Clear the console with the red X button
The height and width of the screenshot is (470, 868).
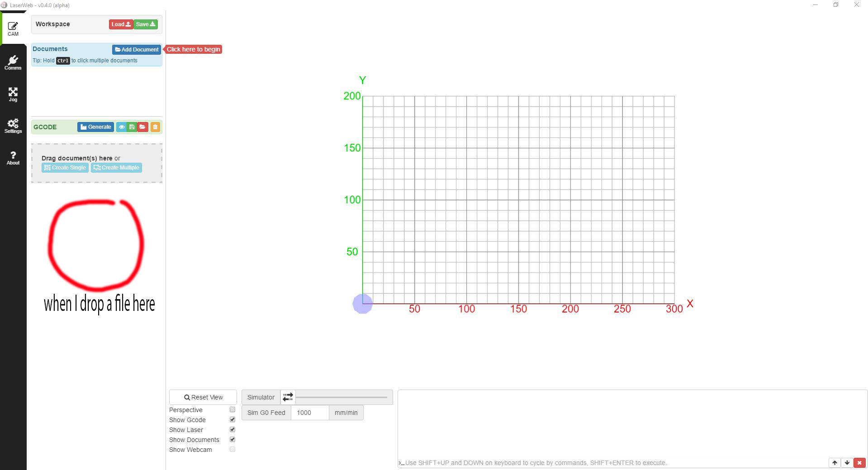[859, 463]
